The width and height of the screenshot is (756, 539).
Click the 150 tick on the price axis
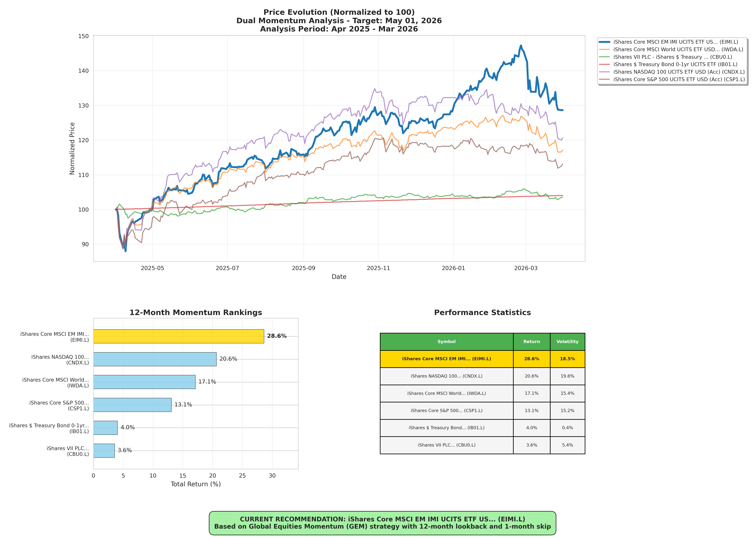pos(84,36)
